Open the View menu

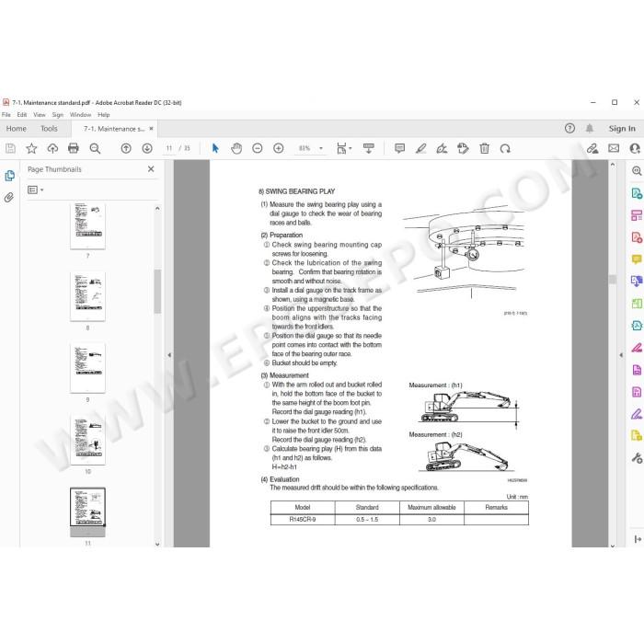pyautogui.click(x=40, y=115)
